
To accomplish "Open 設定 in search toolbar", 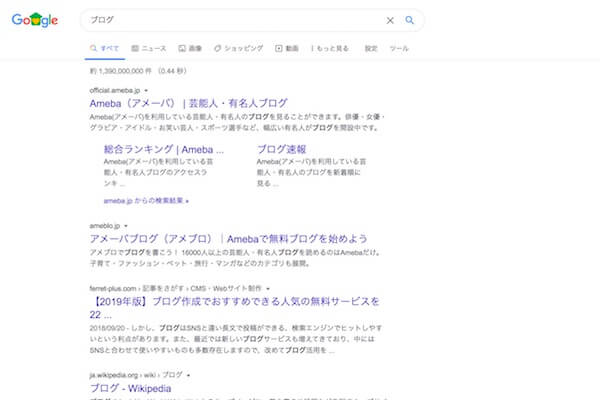I will (x=371, y=49).
